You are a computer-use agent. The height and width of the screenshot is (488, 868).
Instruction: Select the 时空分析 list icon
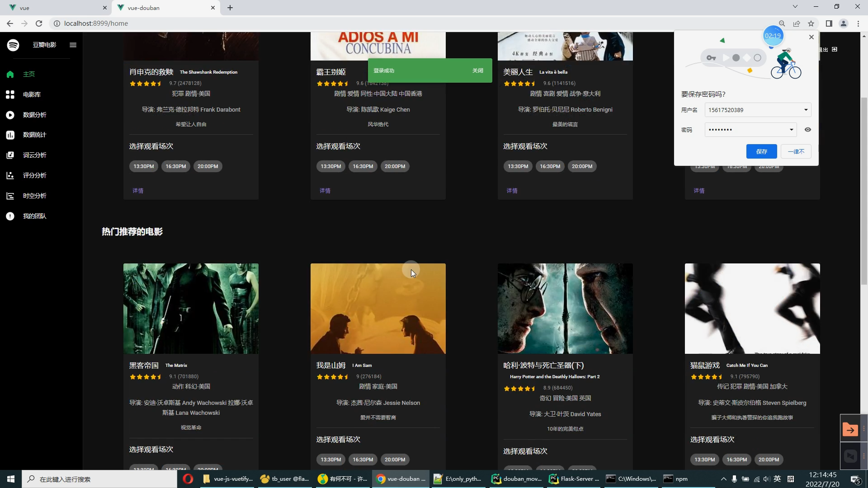coord(10,196)
